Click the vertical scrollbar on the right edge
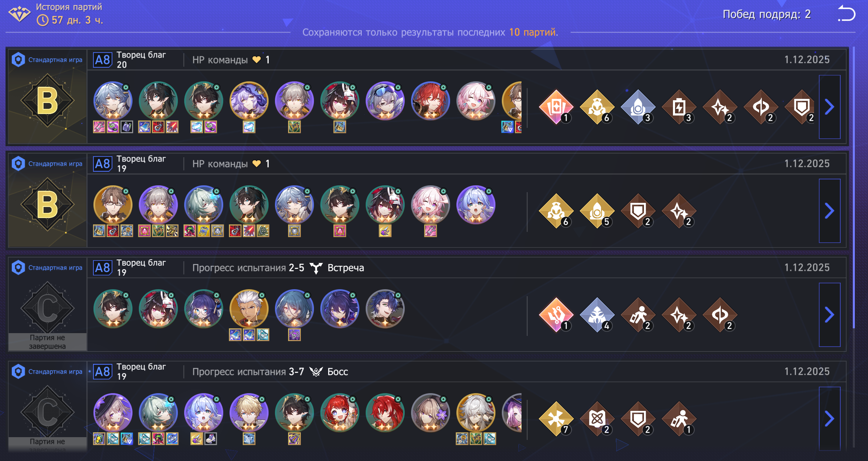Screen dimensions: 868x461 point(853,187)
